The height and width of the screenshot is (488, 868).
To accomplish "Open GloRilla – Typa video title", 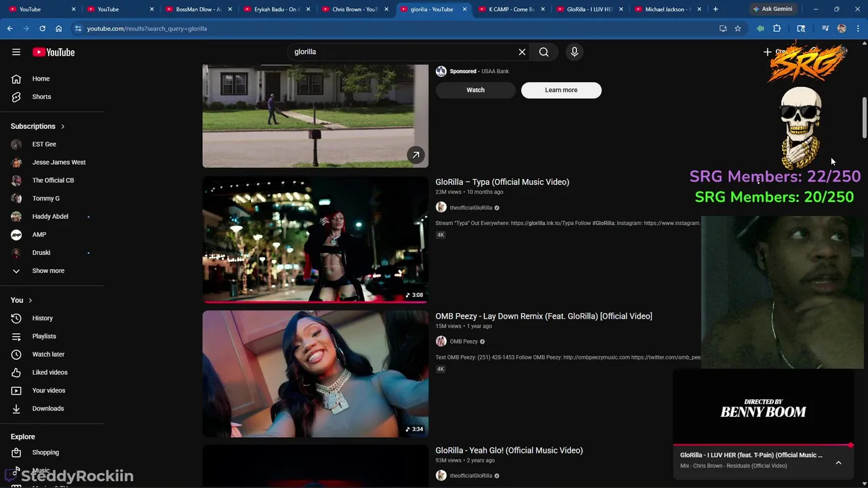I will point(502,182).
